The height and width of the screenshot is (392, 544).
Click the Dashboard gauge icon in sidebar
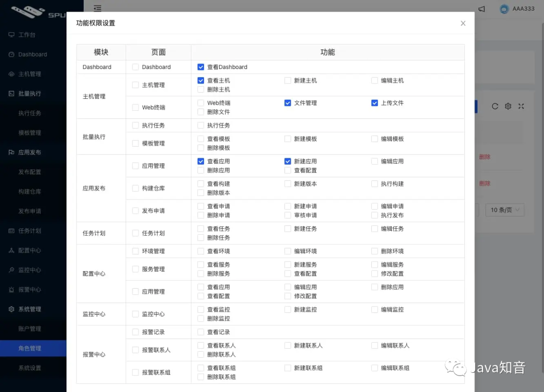pyautogui.click(x=12, y=54)
